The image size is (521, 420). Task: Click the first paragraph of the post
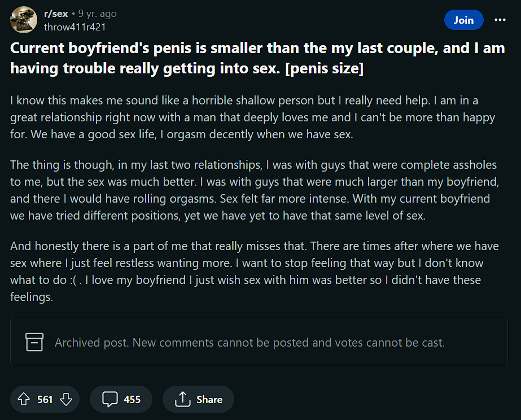coord(252,117)
